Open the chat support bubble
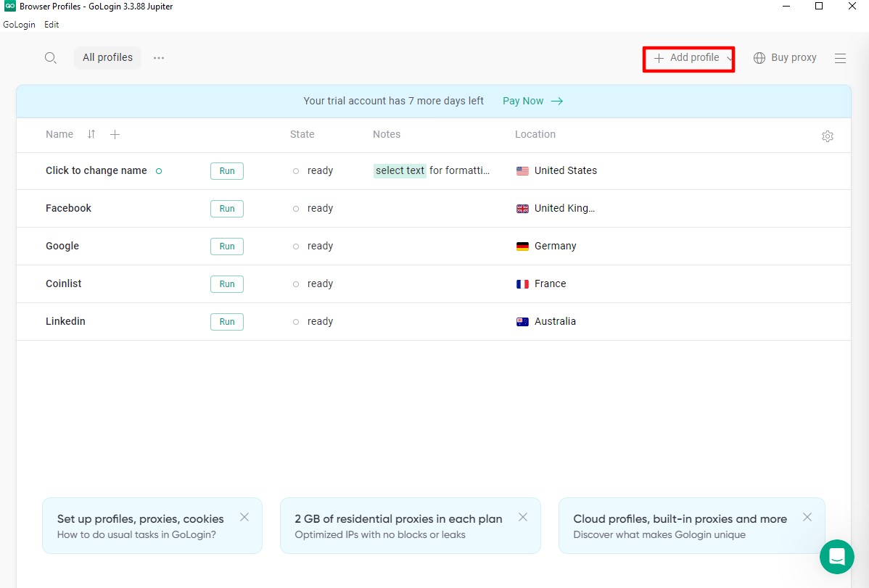Image resolution: width=869 pixels, height=588 pixels. (x=836, y=557)
